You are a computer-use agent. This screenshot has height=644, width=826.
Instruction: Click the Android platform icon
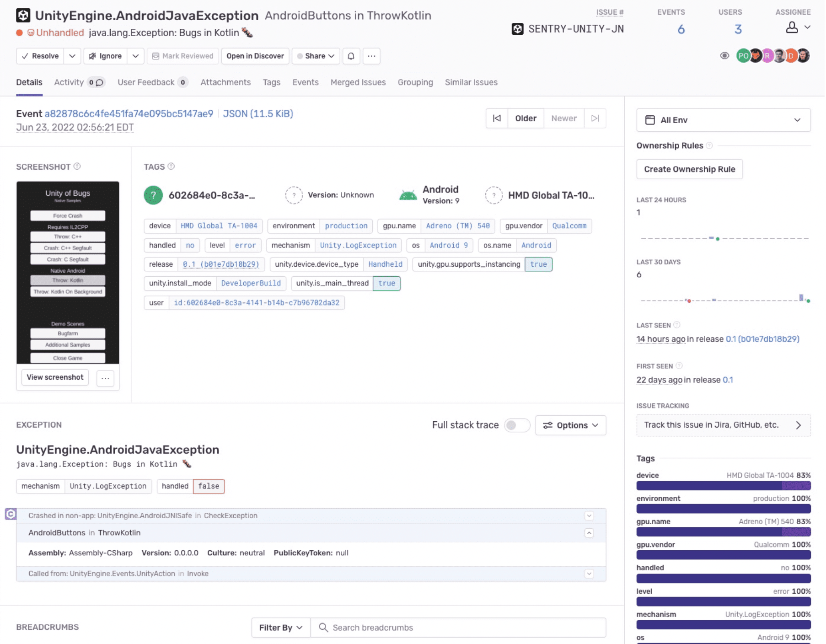point(408,195)
